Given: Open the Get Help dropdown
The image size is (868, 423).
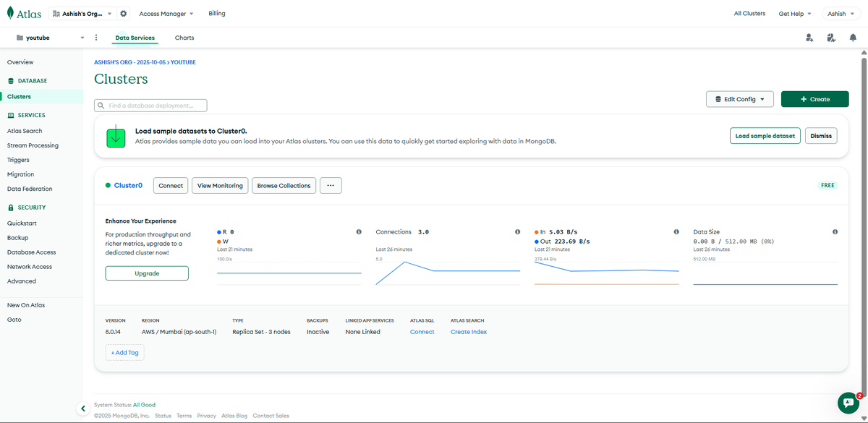Looking at the screenshot, I should [795, 14].
